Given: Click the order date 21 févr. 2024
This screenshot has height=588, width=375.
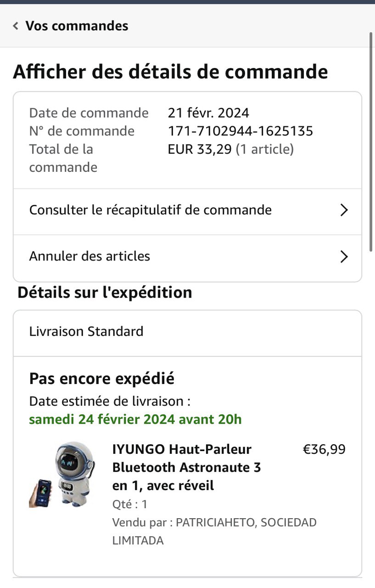Looking at the screenshot, I should click(208, 113).
